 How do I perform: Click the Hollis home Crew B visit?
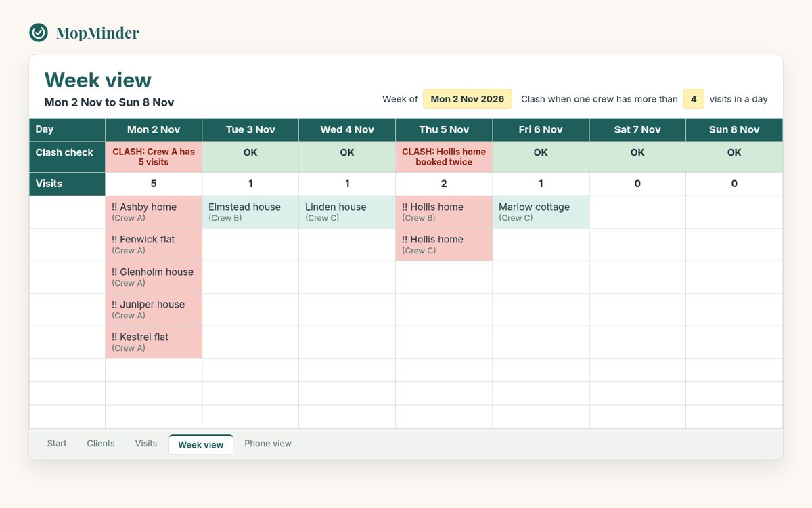click(x=444, y=212)
